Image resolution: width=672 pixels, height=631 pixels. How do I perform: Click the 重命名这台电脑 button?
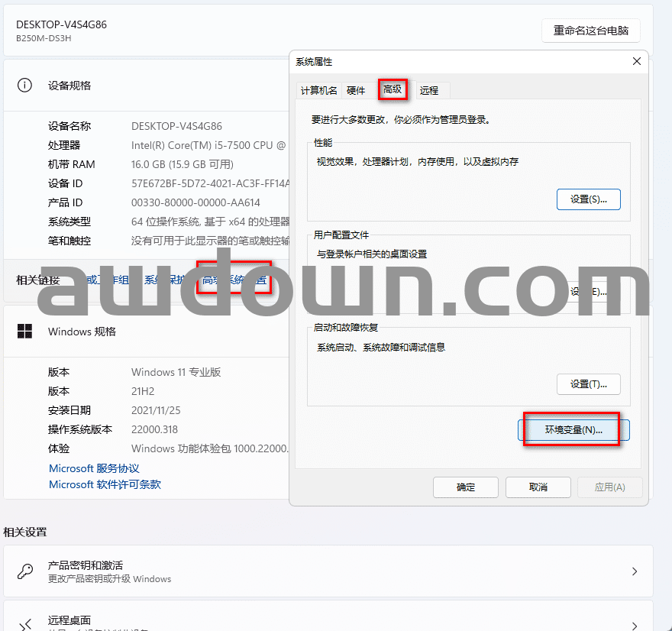pyautogui.click(x=590, y=31)
